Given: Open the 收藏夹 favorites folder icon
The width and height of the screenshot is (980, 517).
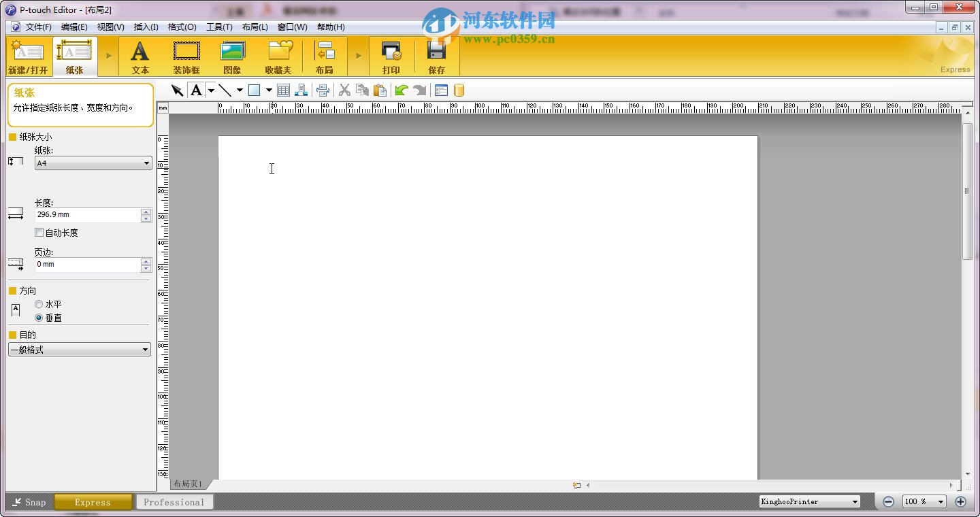Looking at the screenshot, I should point(278,56).
